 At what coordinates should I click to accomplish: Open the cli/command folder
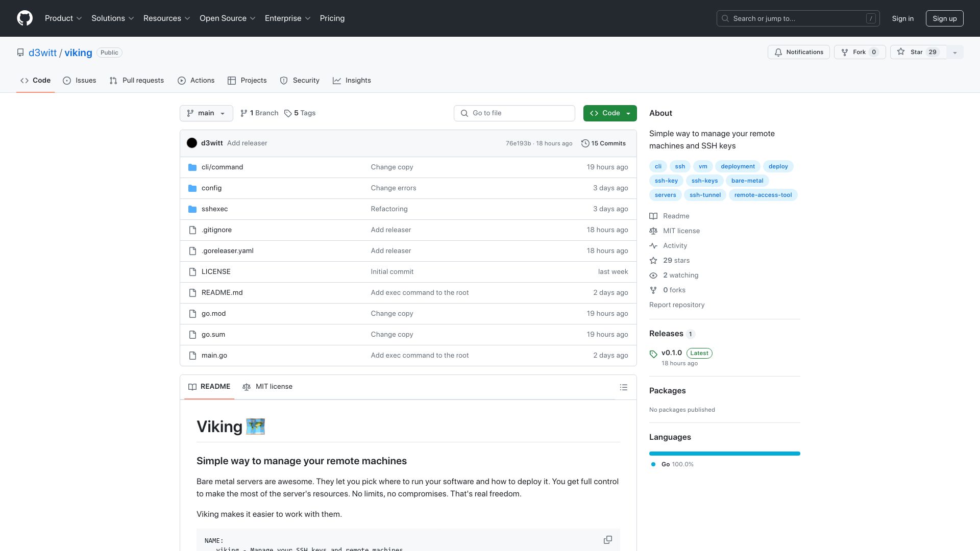pyautogui.click(x=222, y=167)
